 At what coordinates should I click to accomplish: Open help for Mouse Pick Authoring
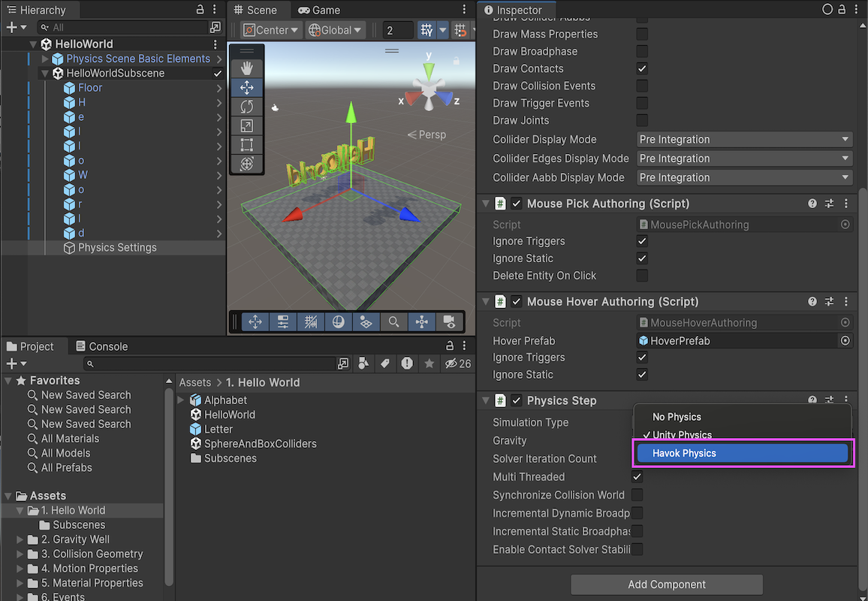pyautogui.click(x=812, y=204)
